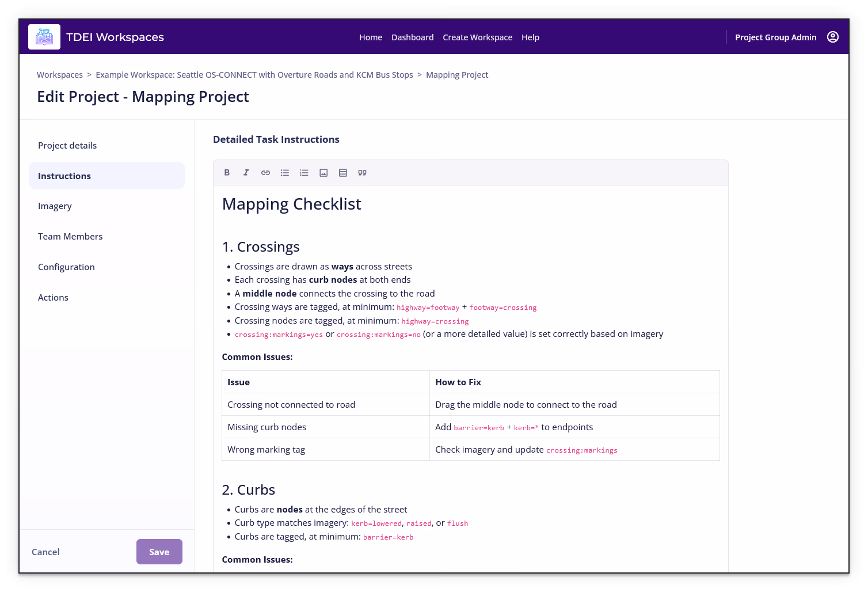Save the project changes
The image size is (868, 592).
point(159,552)
